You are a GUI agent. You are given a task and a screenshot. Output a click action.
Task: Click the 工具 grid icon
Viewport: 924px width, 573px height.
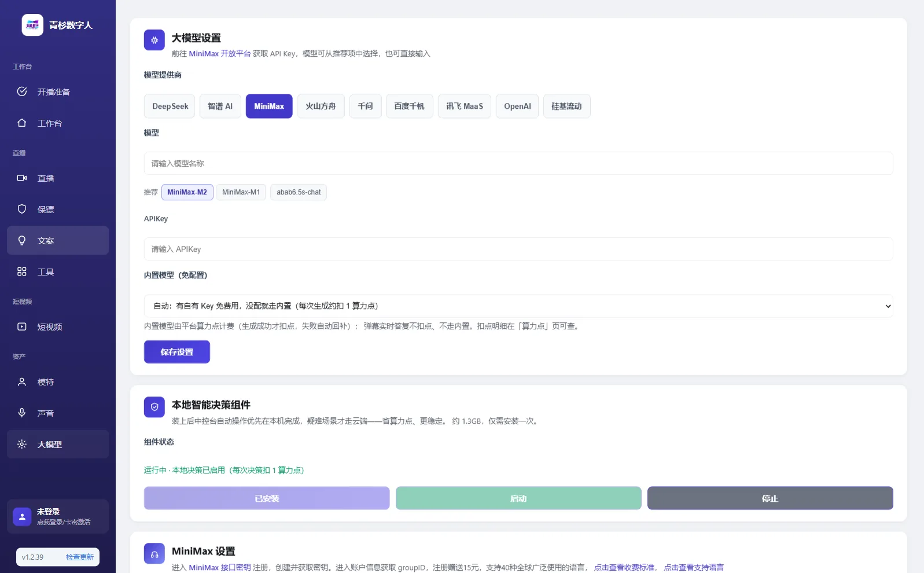[22, 271]
